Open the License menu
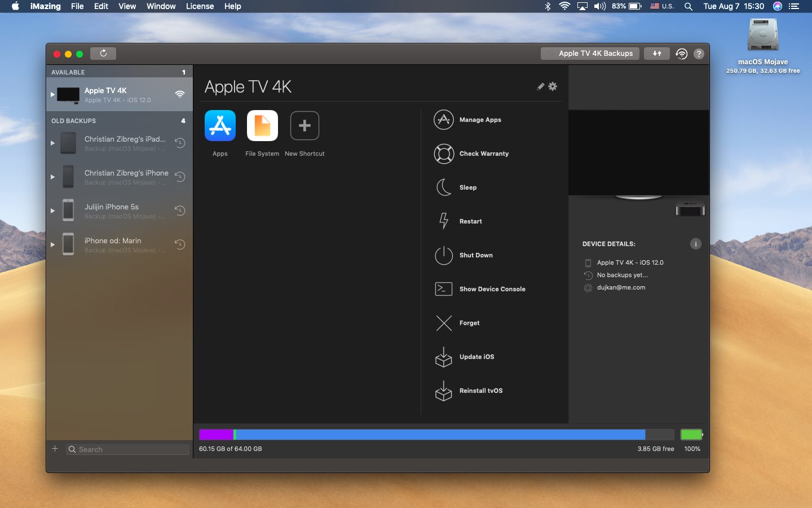This screenshot has height=508, width=812. click(x=200, y=6)
